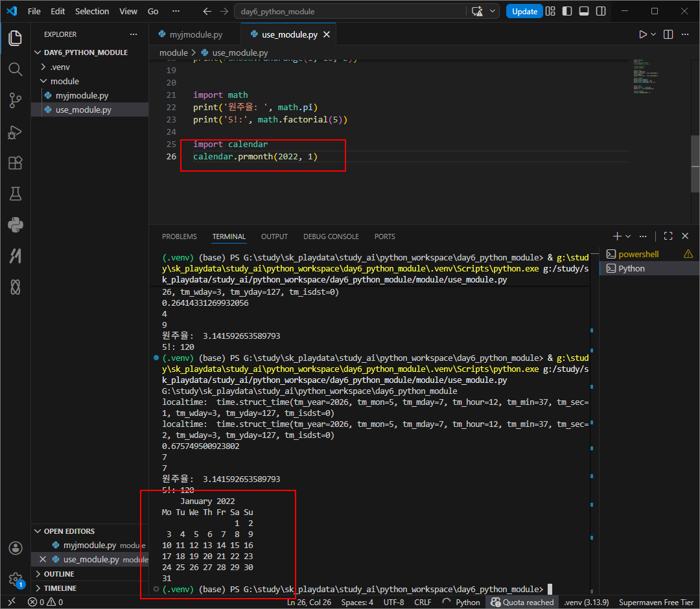Image resolution: width=700 pixels, height=609 pixels.
Task: Go forward with the navigation arrow
Action: (224, 11)
